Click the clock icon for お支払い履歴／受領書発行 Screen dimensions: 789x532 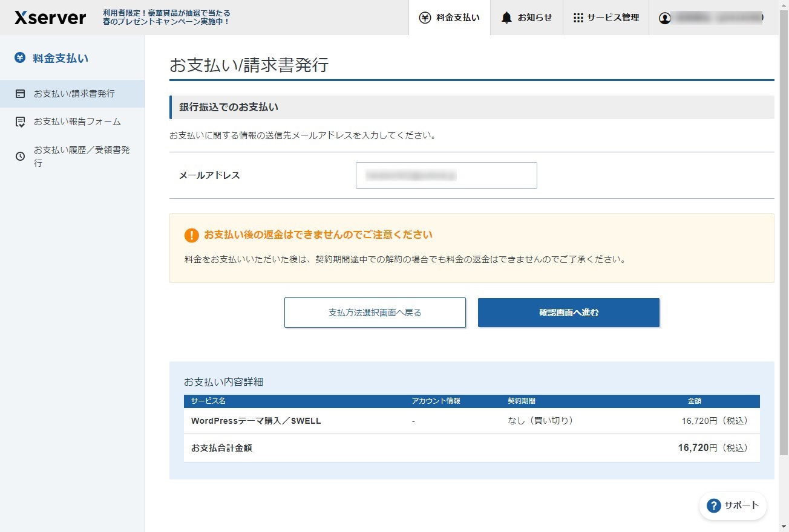tap(20, 156)
